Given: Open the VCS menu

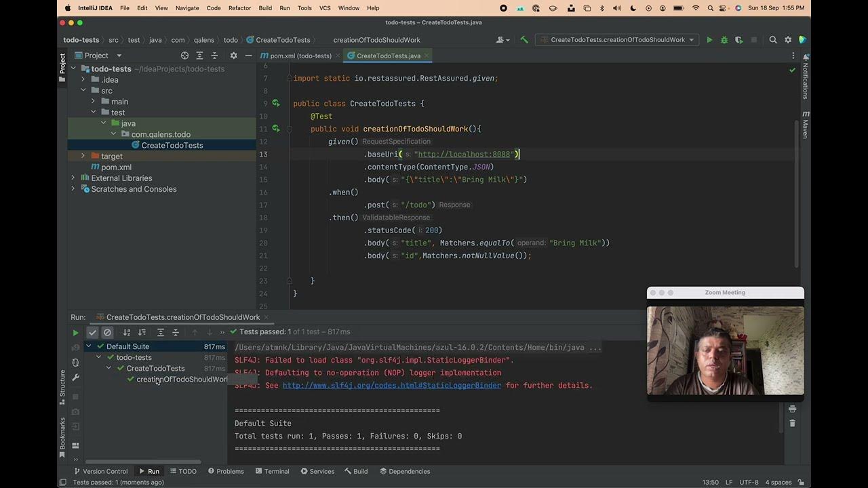Looking at the screenshot, I should point(325,8).
